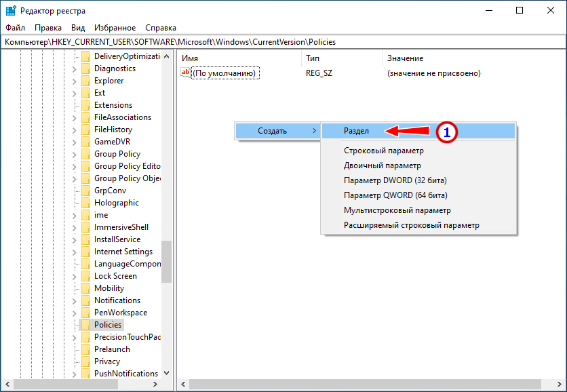The width and height of the screenshot is (567, 392).
Task: Expand the FileAssociations key
Action: point(74,118)
